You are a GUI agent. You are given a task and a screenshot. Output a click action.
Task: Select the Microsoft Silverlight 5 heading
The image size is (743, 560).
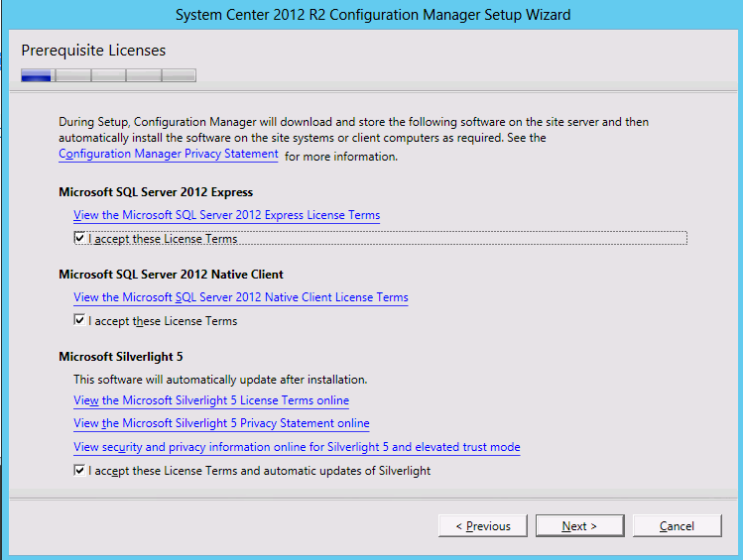tap(121, 357)
